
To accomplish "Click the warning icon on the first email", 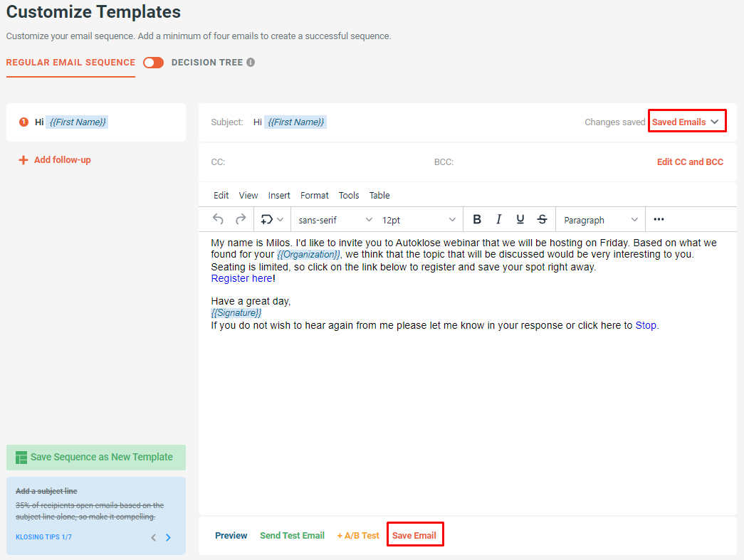I will 23,121.
